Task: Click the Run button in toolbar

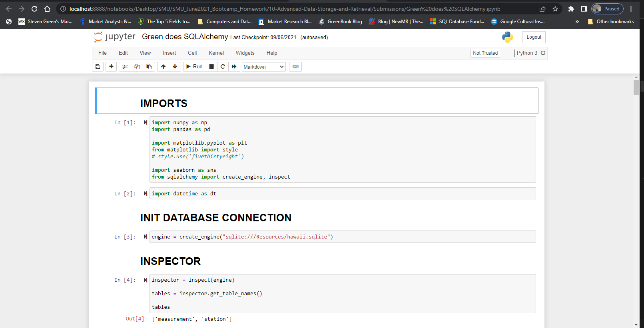Action: [195, 67]
